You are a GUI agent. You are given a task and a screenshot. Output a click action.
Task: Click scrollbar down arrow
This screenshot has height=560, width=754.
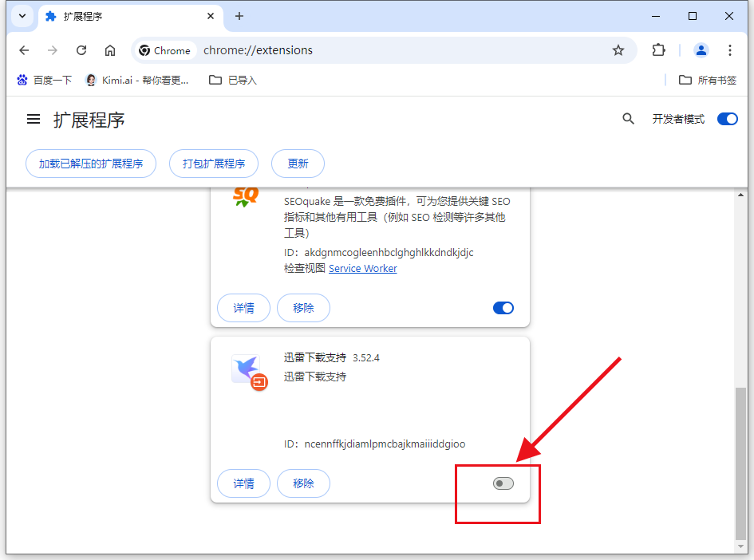(740, 546)
